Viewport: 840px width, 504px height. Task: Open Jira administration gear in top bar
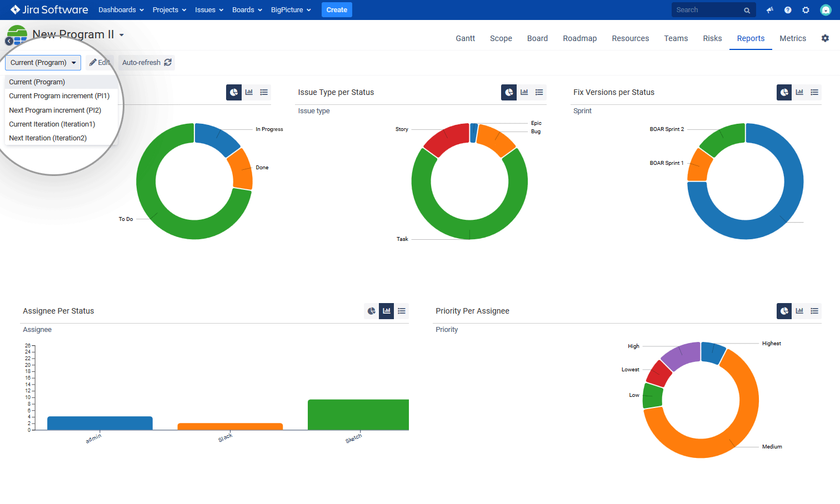(x=806, y=10)
